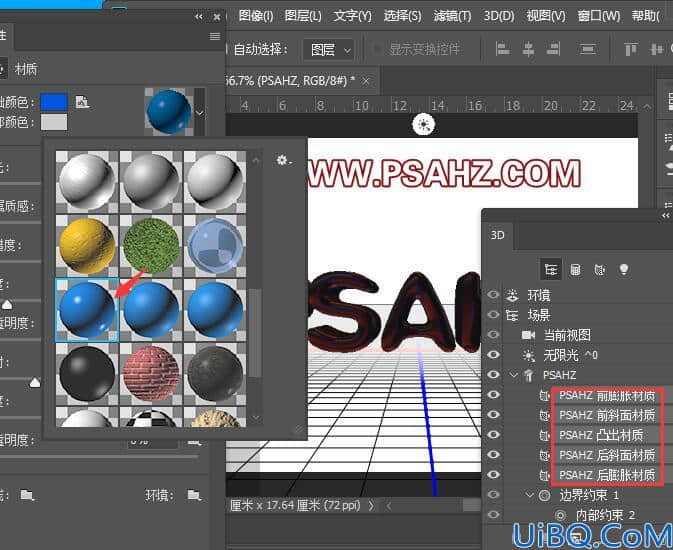Expand document status bar info arrow
The width and height of the screenshot is (673, 550).
point(371,506)
